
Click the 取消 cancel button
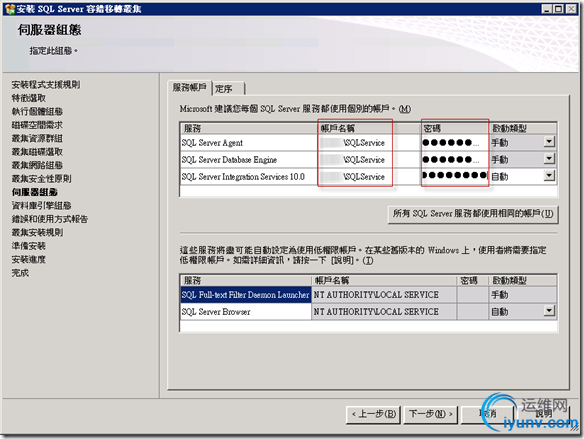point(488,414)
